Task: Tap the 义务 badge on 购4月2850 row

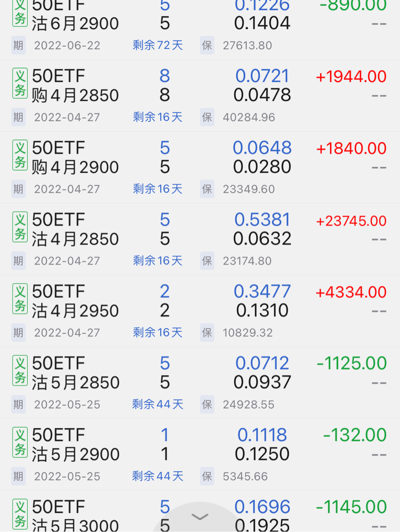Action: click(20, 83)
